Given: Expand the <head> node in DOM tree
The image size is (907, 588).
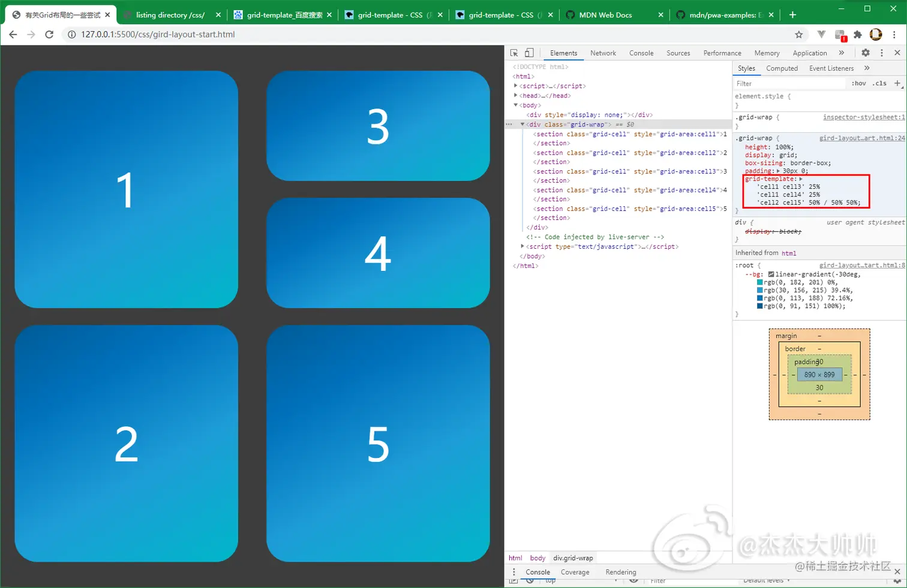Looking at the screenshot, I should click(x=516, y=95).
